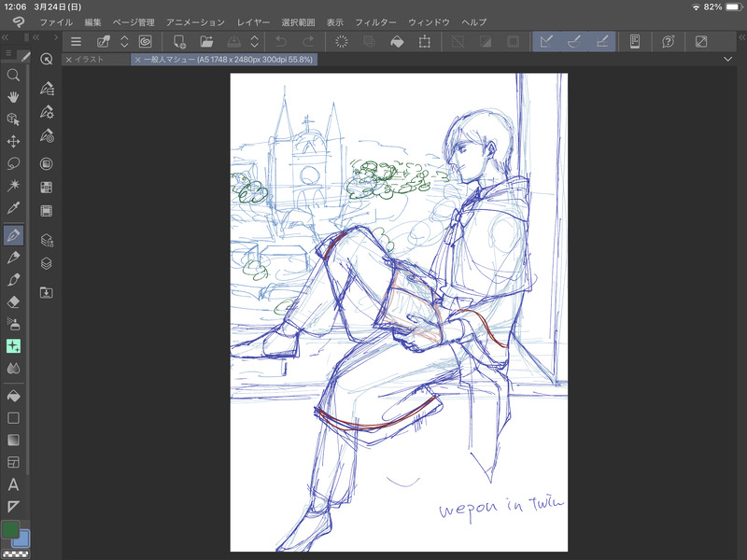
Task: Select the Auto select magic wand tool
Action: [13, 185]
